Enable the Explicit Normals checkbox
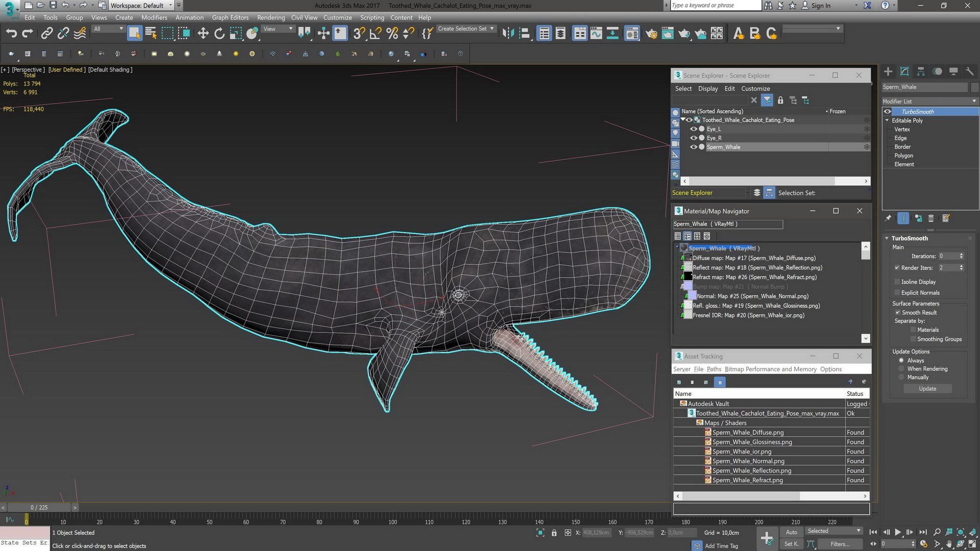 tap(897, 293)
